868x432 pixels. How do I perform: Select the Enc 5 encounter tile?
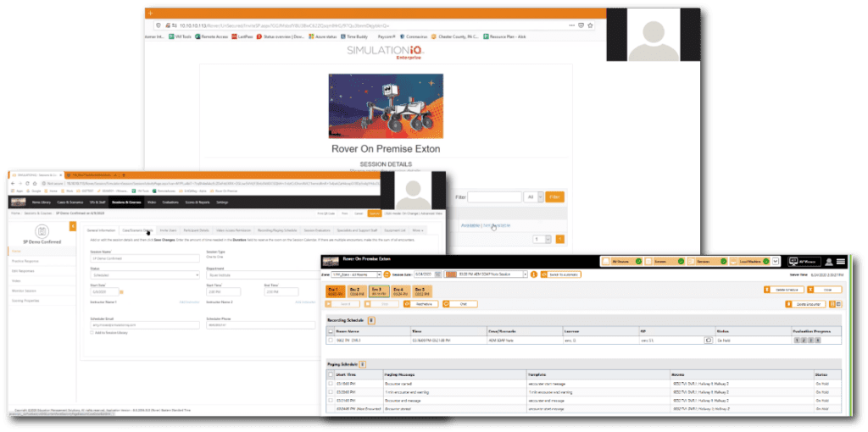pyautogui.click(x=422, y=291)
